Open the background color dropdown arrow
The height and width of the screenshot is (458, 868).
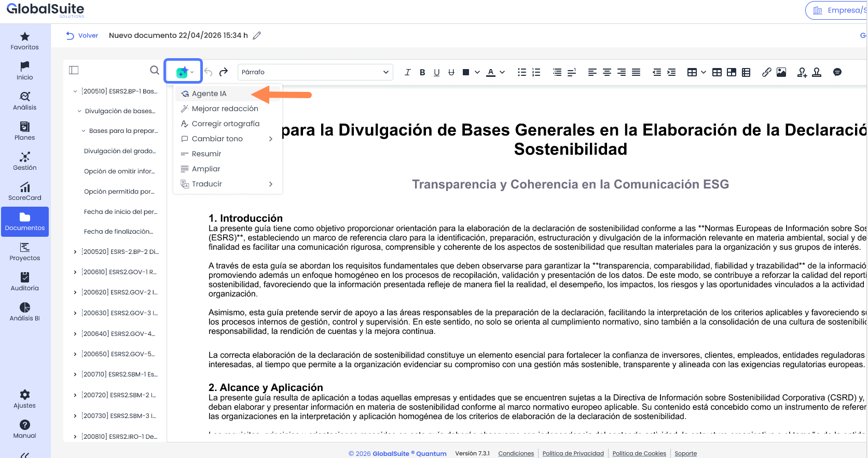pos(477,72)
